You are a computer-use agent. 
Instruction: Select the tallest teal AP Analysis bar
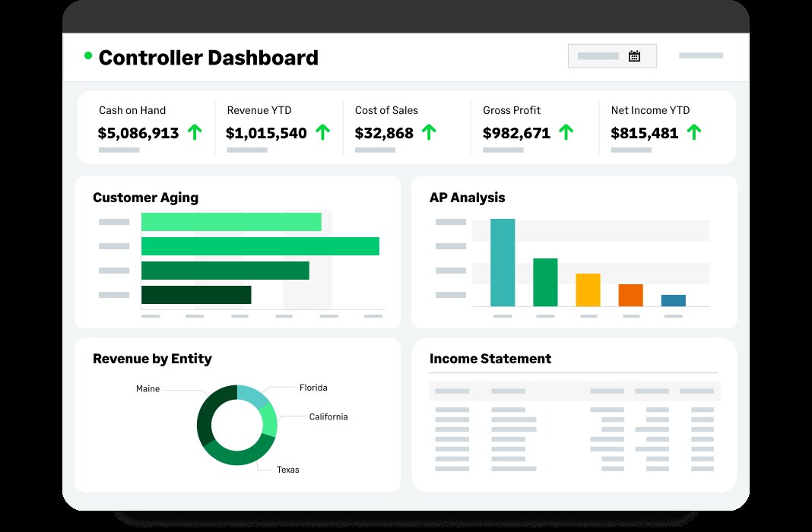(x=503, y=262)
